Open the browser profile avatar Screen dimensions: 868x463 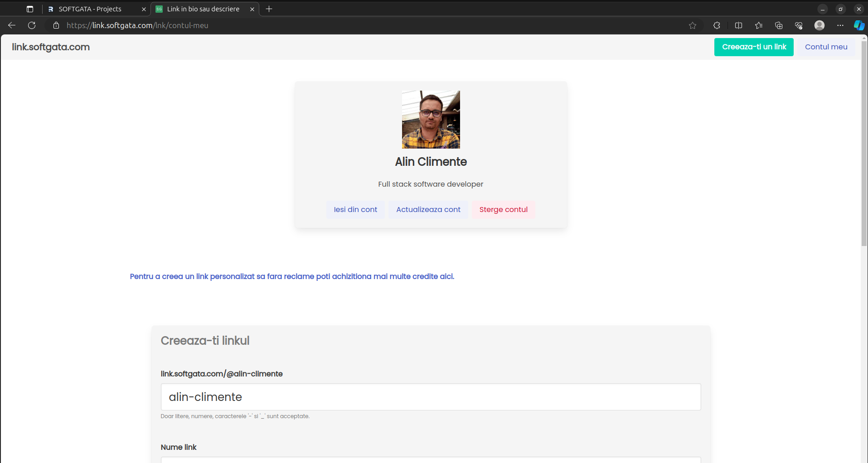tap(819, 25)
